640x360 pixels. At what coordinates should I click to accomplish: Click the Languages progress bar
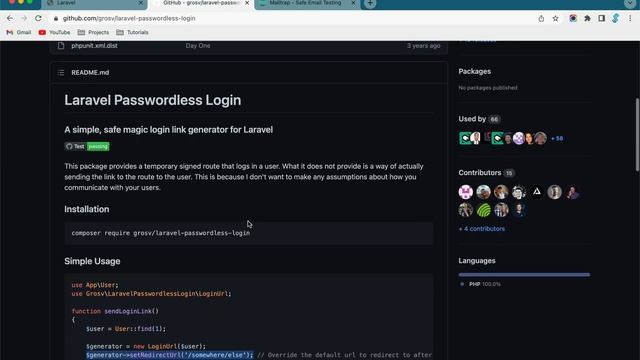524,275
